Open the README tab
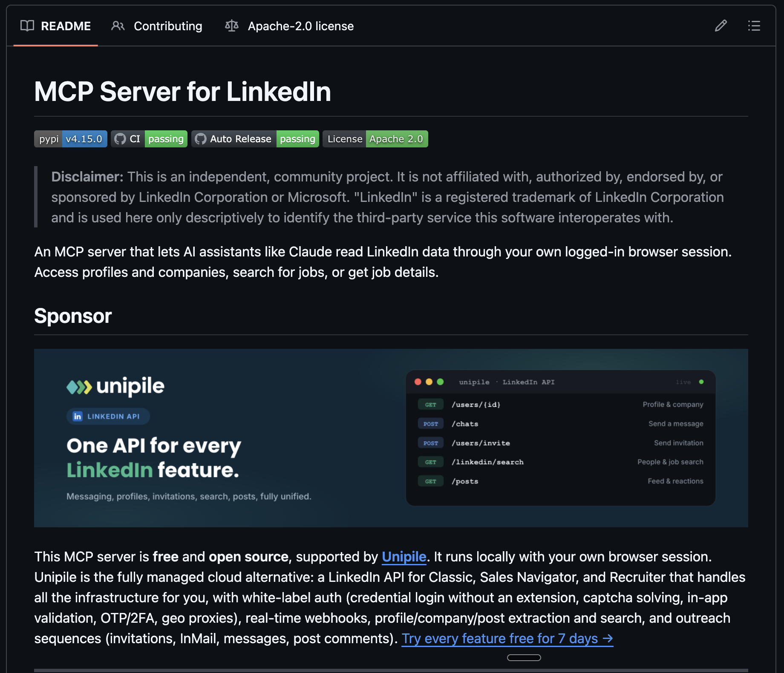Screen dimensions: 784x673 click(56, 26)
